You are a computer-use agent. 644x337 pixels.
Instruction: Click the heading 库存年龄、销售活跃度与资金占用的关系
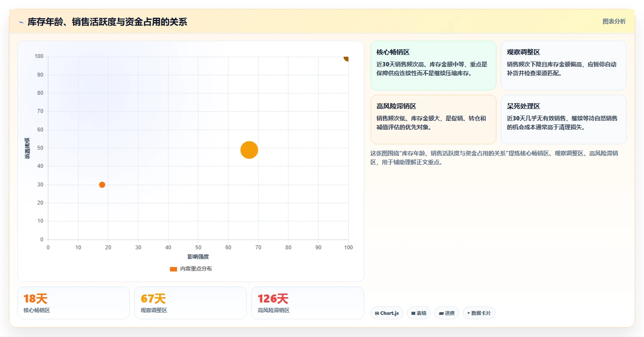pos(107,22)
